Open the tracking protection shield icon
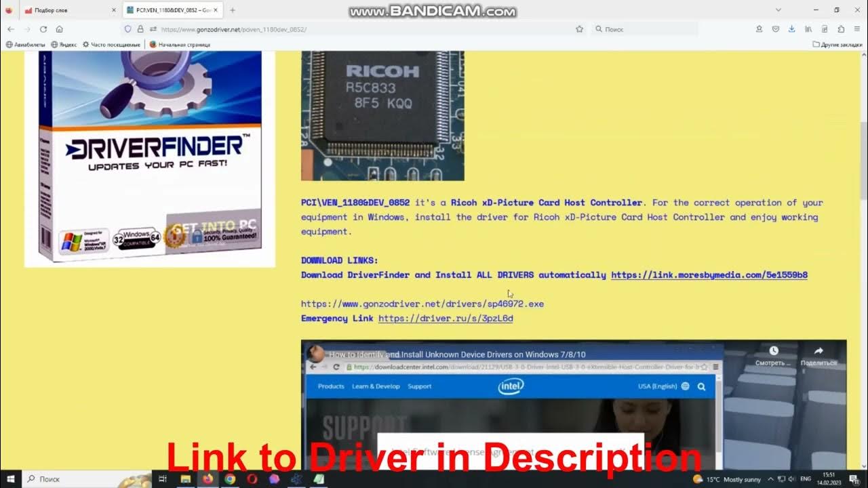Viewport: 868px width, 488px height. click(x=127, y=29)
